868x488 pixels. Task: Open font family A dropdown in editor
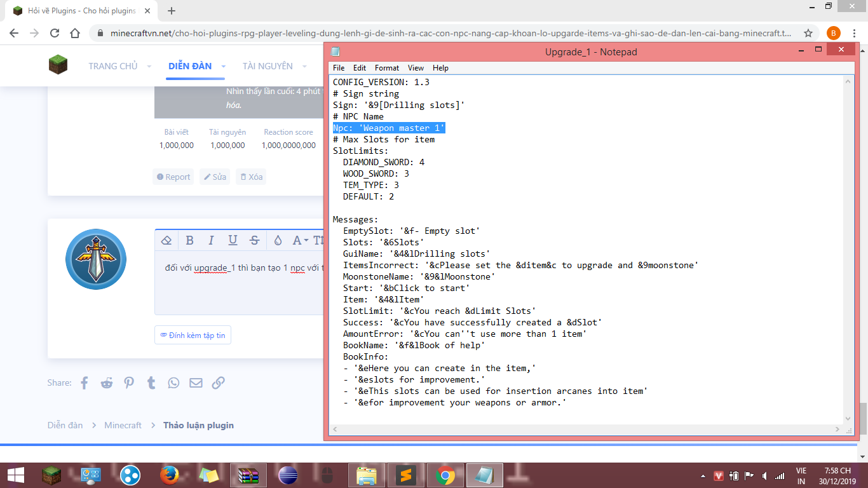(300, 240)
